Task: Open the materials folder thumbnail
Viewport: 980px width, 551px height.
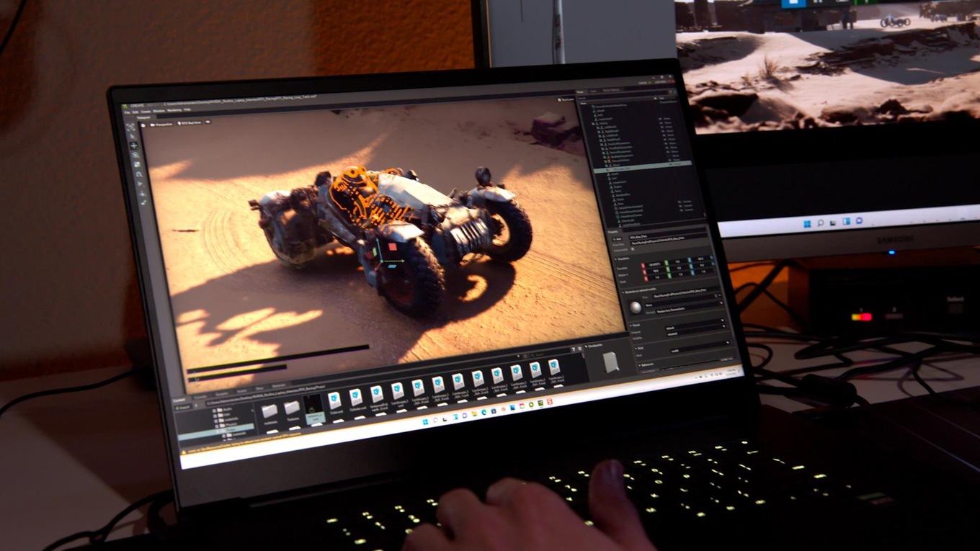Action: tap(269, 411)
